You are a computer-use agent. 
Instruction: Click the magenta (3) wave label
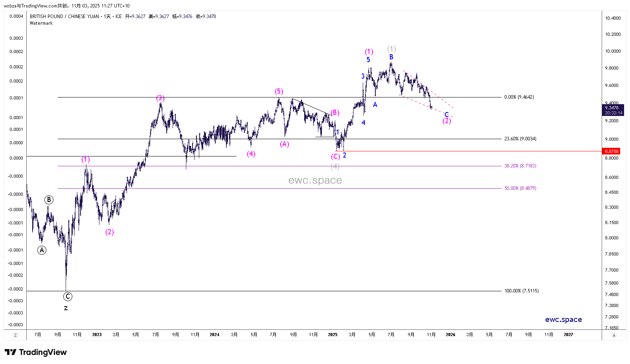pos(160,98)
